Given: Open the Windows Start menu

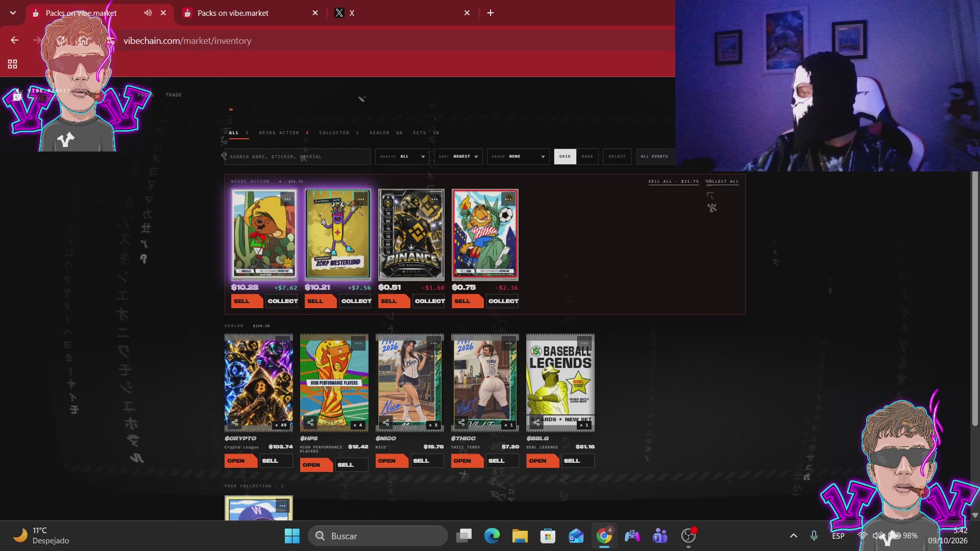Looking at the screenshot, I should click(292, 536).
